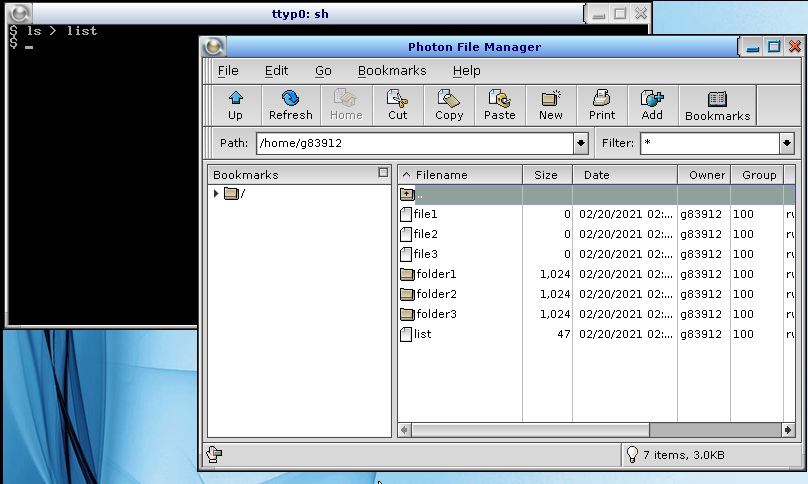Click the status bar hand icon

point(214,454)
